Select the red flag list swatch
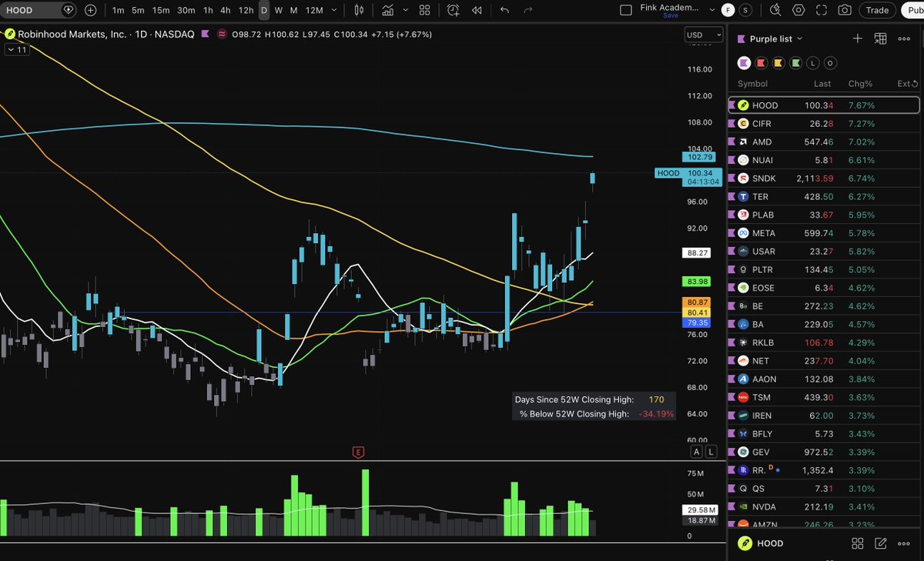Viewport: 924px width, 561px height. coord(762,63)
